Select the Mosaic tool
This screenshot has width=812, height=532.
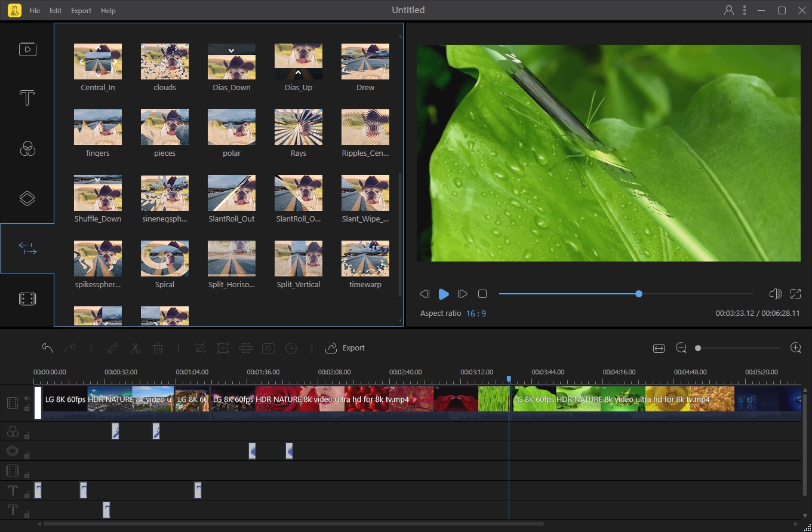click(245, 348)
